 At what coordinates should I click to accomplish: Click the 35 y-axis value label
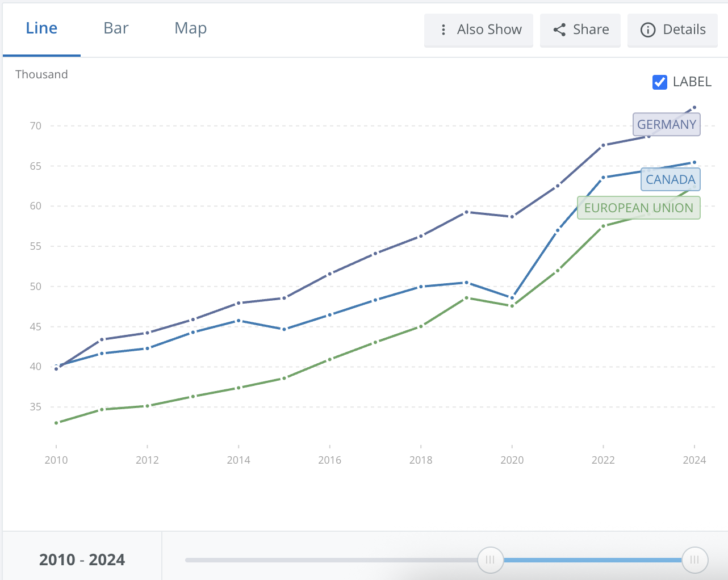tap(36, 407)
